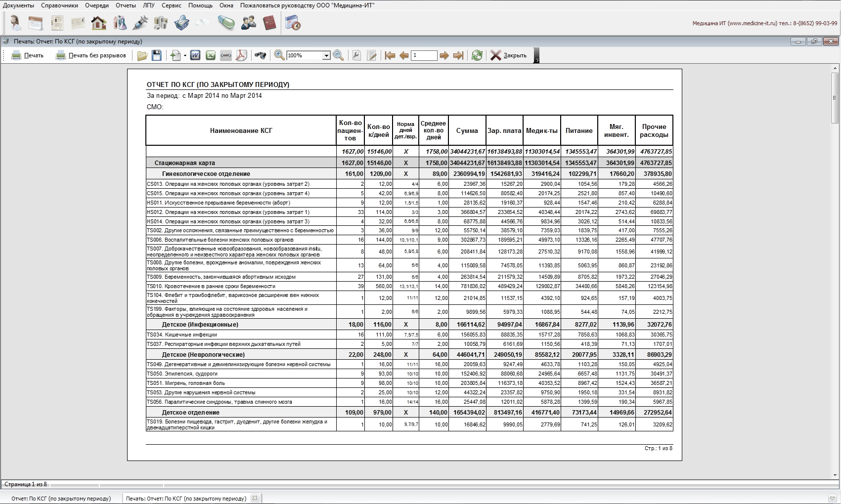This screenshot has width=841, height=504.
Task: Open the Очереди menu
Action: coord(97,5)
